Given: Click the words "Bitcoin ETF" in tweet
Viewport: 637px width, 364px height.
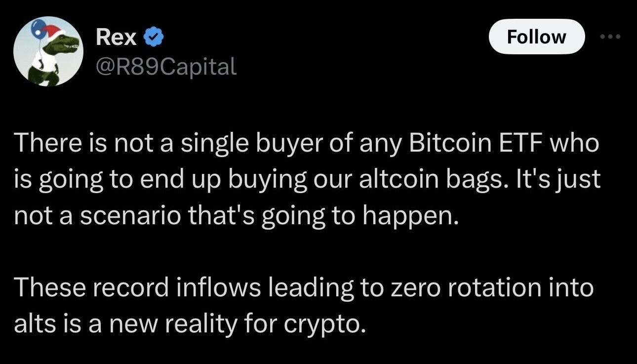Looking at the screenshot, I should [474, 144].
